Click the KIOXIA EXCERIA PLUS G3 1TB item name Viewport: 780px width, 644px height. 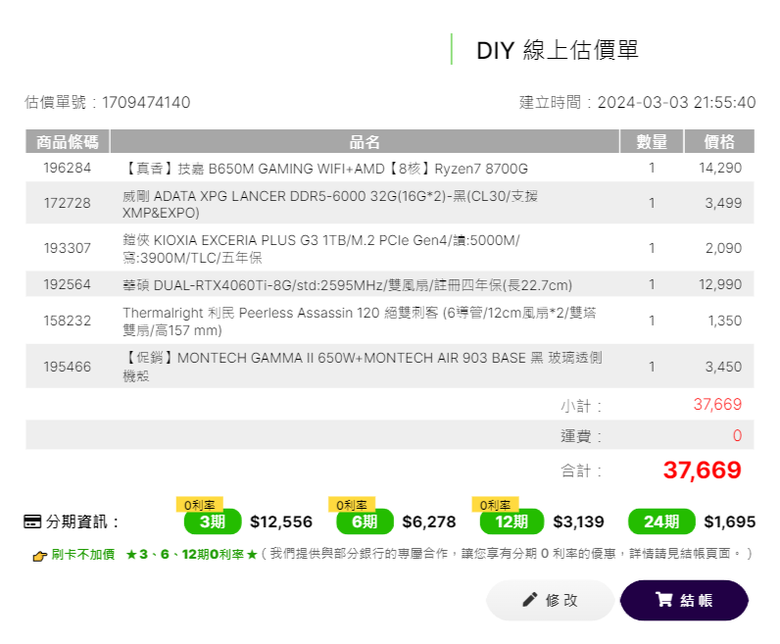click(321, 249)
